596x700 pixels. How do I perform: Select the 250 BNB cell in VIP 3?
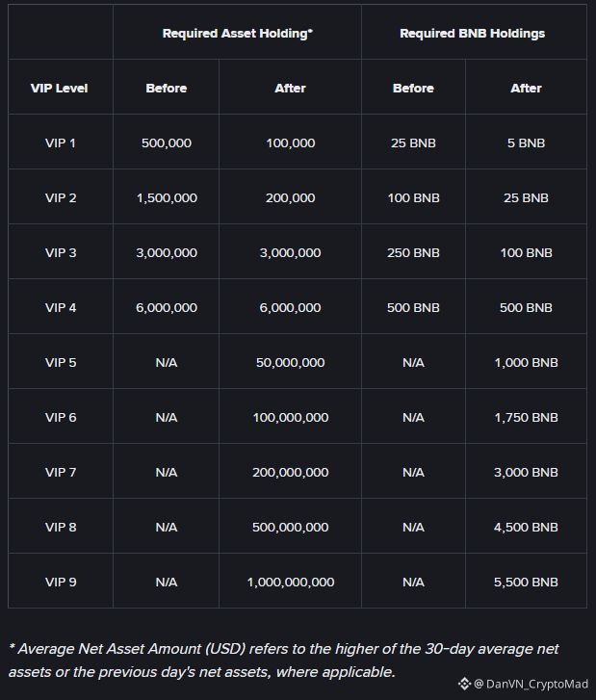[413, 253]
